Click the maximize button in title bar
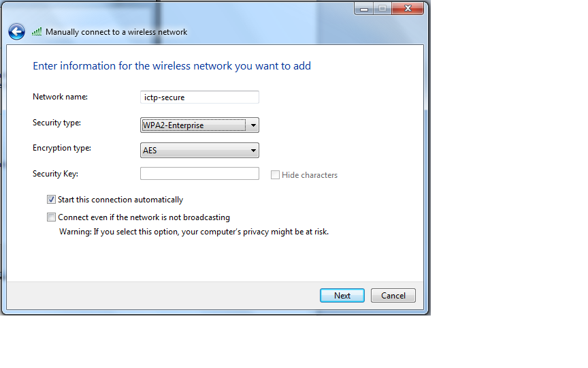The image size is (588, 368). 382,8
